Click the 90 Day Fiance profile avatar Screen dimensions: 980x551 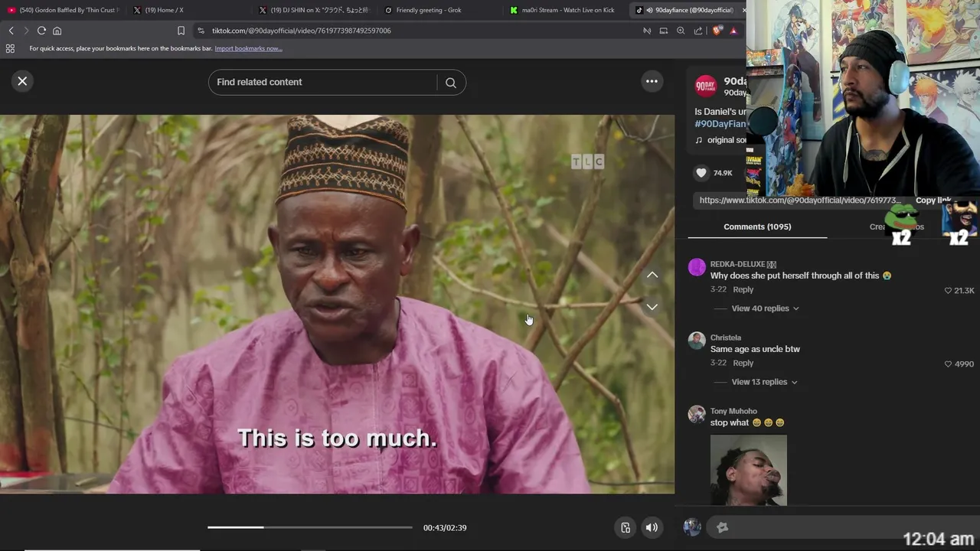706,86
